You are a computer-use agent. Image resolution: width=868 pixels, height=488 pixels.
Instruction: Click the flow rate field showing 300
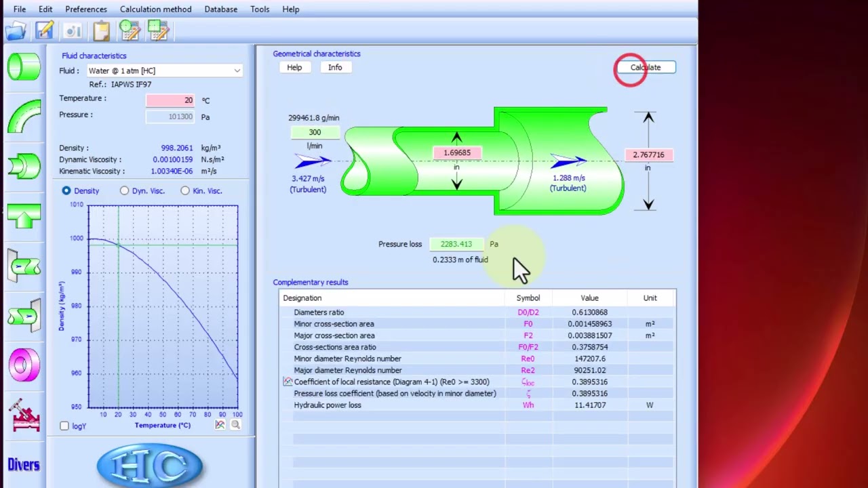315,132
